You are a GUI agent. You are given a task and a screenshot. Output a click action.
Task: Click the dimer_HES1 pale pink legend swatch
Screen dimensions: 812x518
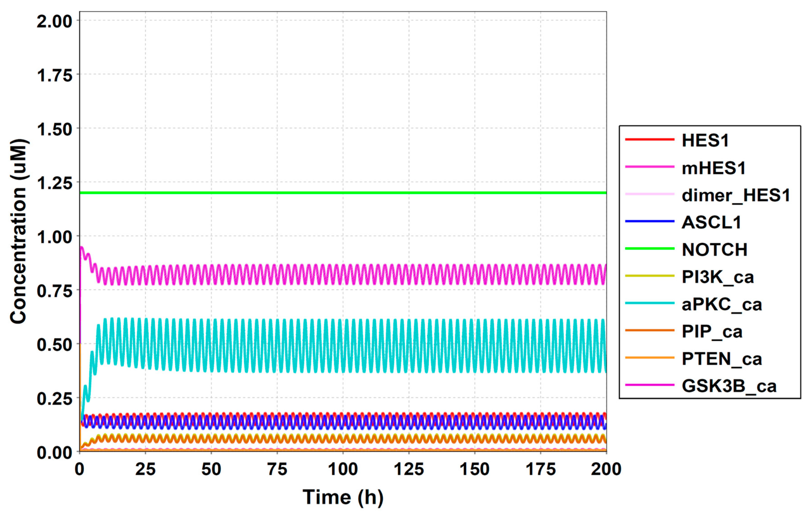tap(649, 194)
